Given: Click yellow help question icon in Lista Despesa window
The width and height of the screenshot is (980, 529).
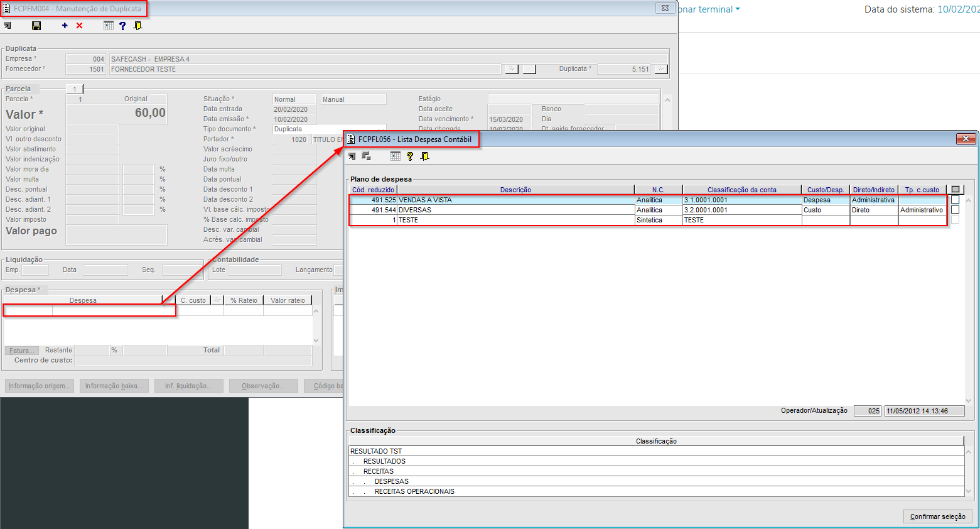Looking at the screenshot, I should pyautogui.click(x=410, y=156).
